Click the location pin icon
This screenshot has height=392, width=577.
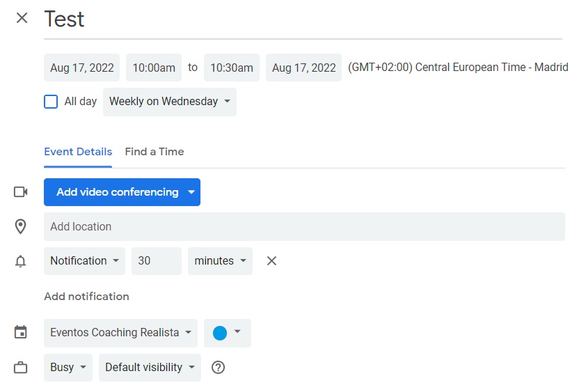click(21, 226)
